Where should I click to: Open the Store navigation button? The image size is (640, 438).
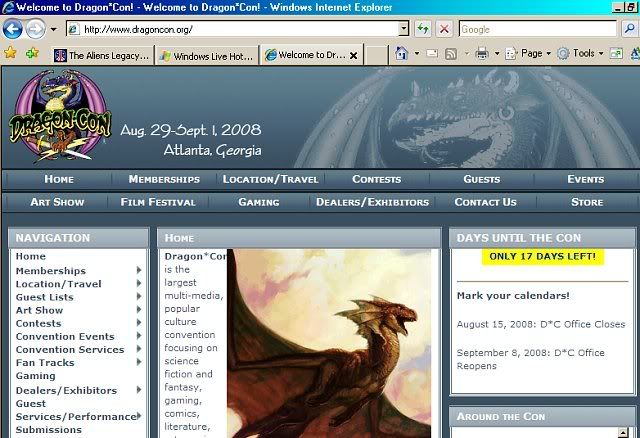click(x=587, y=202)
